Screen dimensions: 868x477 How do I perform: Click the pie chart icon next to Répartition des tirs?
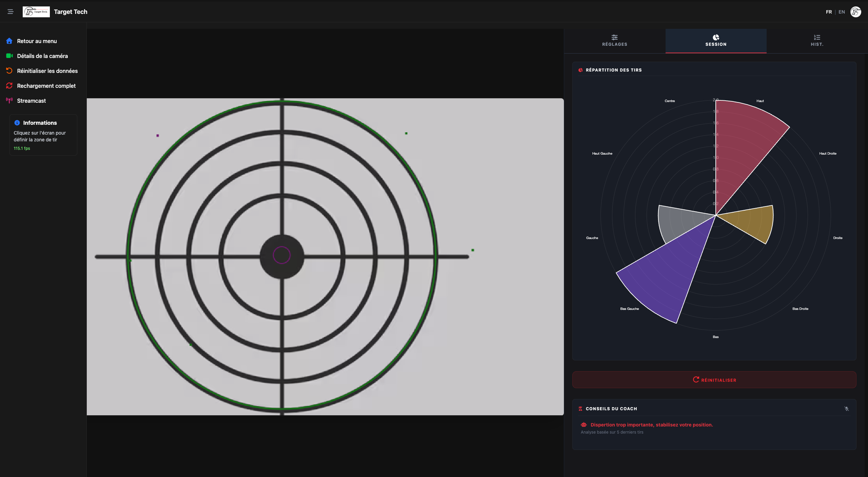pyautogui.click(x=580, y=70)
